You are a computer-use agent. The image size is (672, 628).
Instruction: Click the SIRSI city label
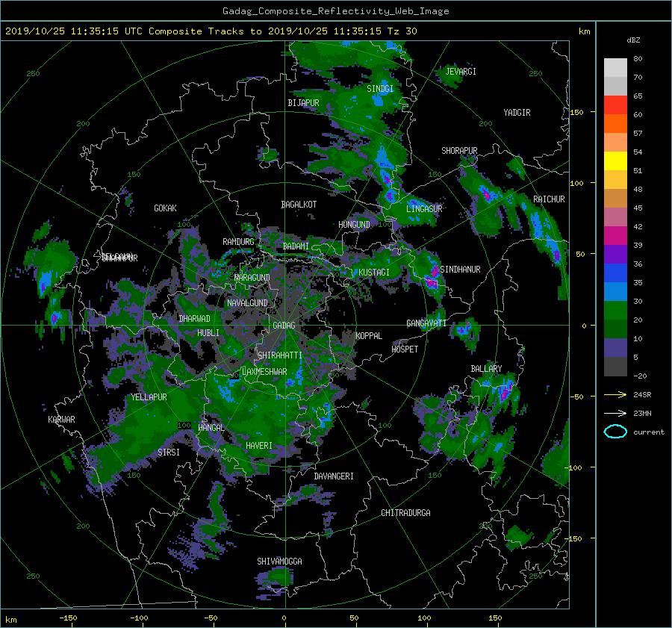169,453
